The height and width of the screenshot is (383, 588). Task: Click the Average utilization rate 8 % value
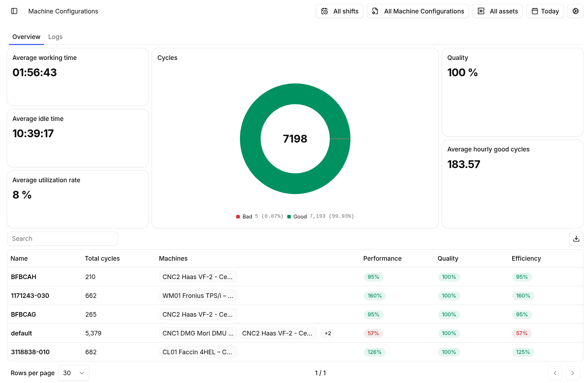click(x=22, y=195)
